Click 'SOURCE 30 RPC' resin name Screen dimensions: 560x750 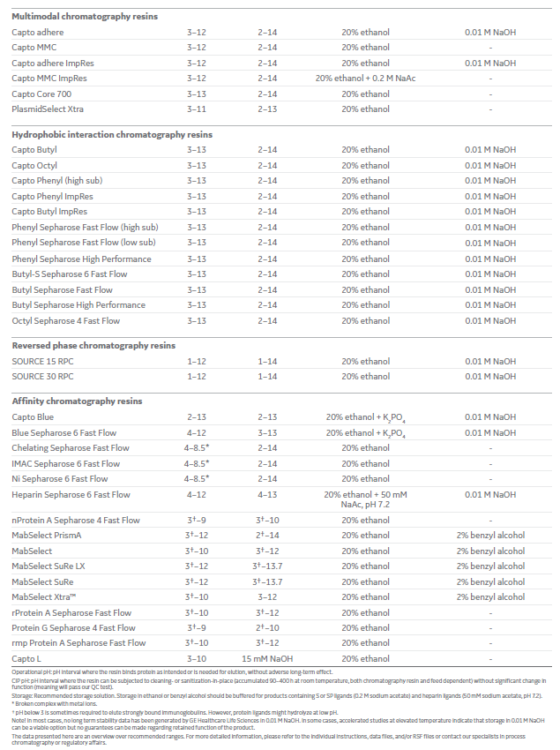pos(42,377)
